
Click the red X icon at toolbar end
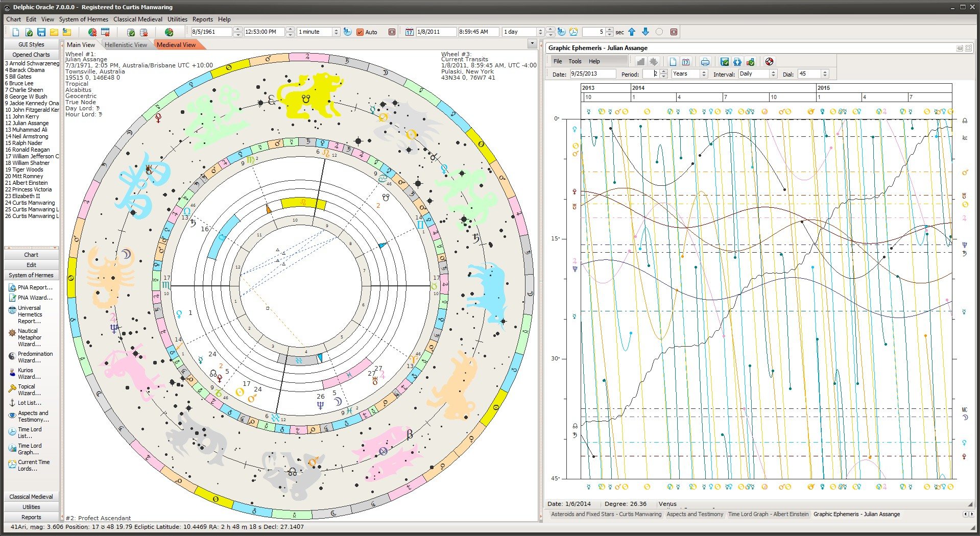[674, 32]
